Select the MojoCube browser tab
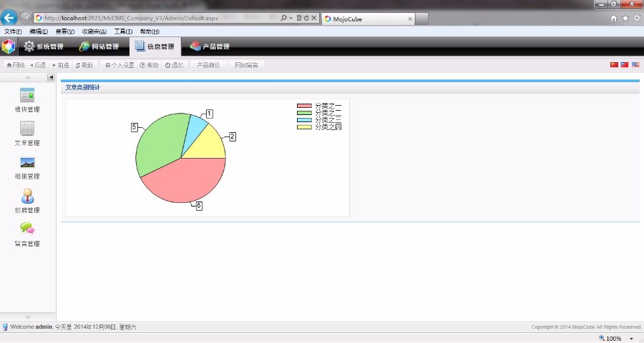Screen dimensions: 644x343 coord(368,19)
